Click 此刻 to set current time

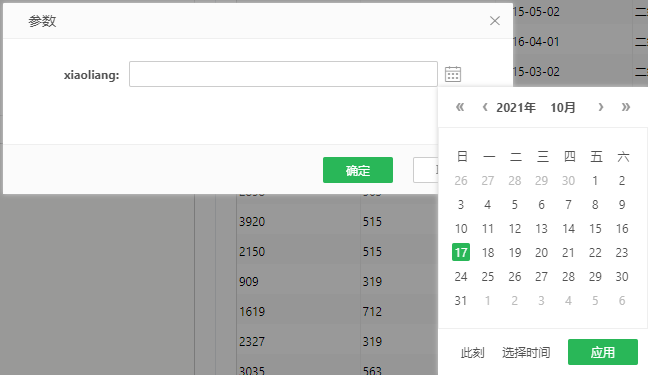(x=472, y=353)
